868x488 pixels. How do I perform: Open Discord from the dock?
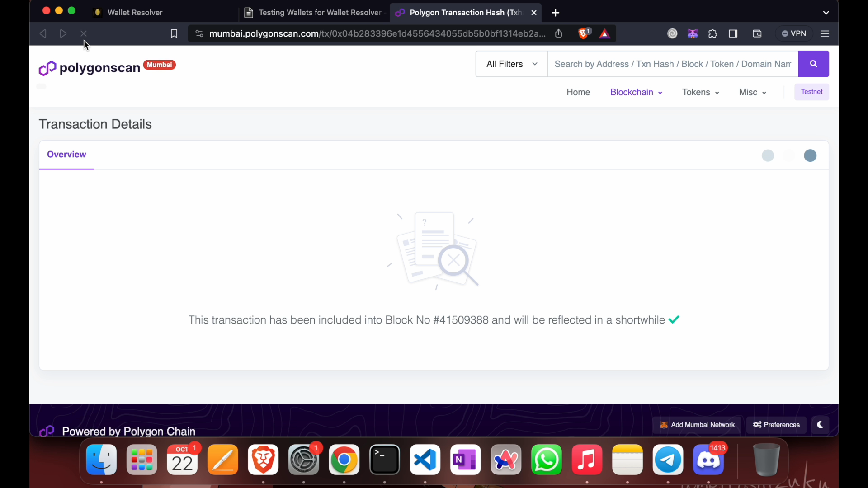tap(708, 460)
